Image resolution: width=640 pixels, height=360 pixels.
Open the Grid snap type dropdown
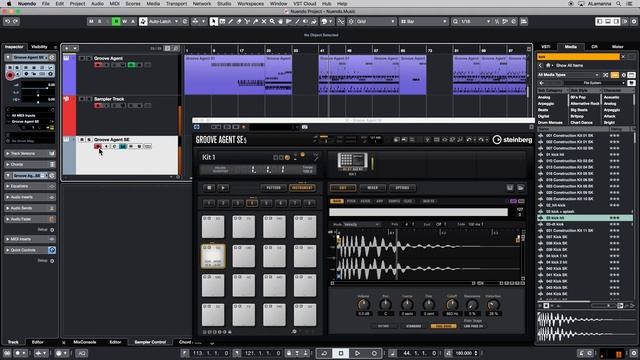[x=373, y=21]
